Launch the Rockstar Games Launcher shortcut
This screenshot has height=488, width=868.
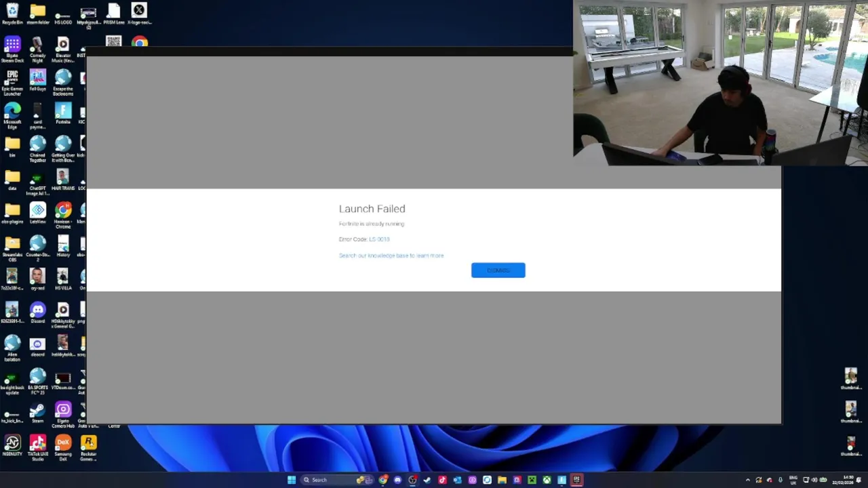point(88,449)
